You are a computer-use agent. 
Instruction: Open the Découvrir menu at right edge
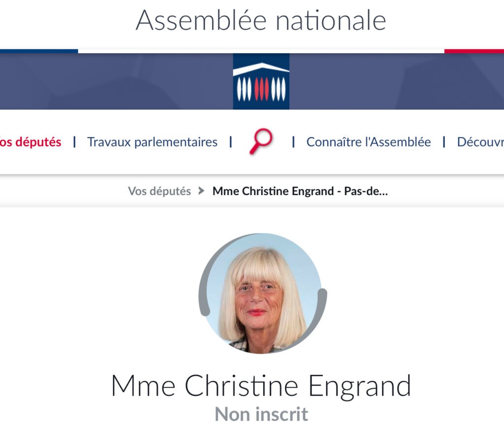[x=480, y=142]
